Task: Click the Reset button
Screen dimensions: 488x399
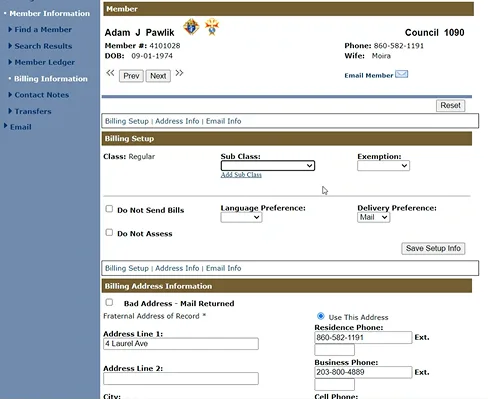Action: [x=450, y=105]
